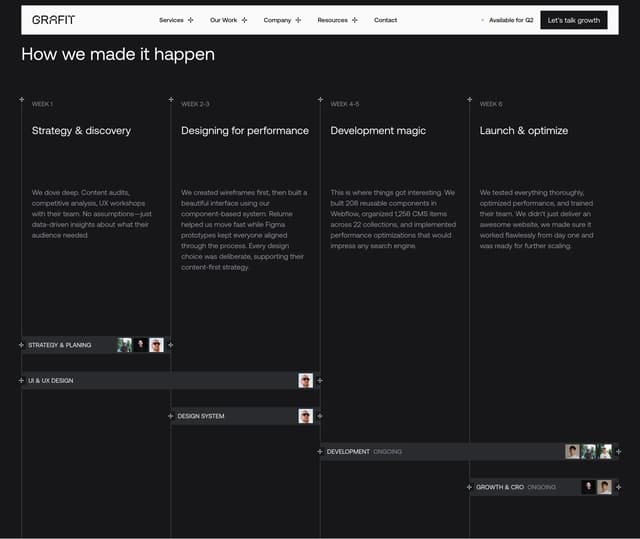
Task: Click the ONGOING tag next to Growth & CRO
Action: (541, 487)
